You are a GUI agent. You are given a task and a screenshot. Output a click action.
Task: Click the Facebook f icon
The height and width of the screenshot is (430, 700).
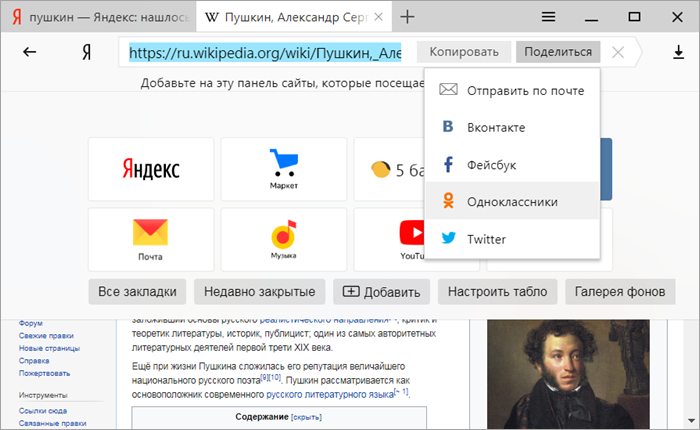448,164
